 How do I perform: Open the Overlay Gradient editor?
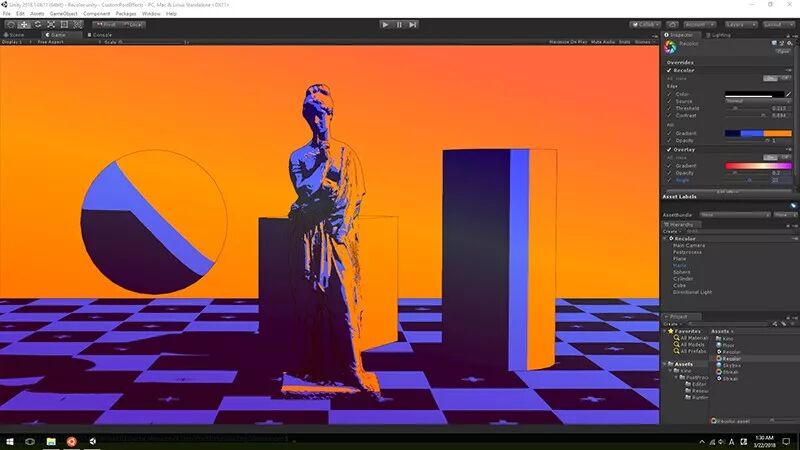758,166
